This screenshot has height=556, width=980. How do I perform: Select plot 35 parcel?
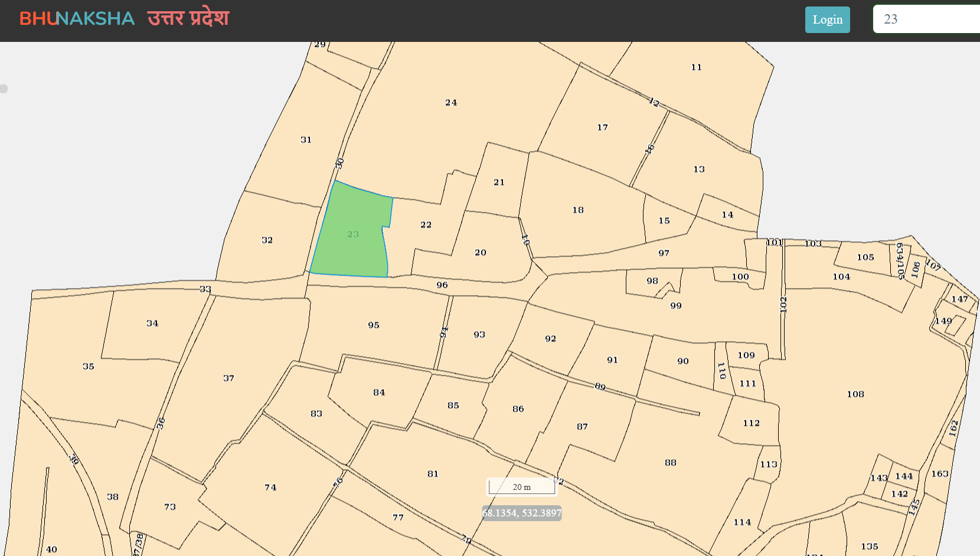pos(89,367)
